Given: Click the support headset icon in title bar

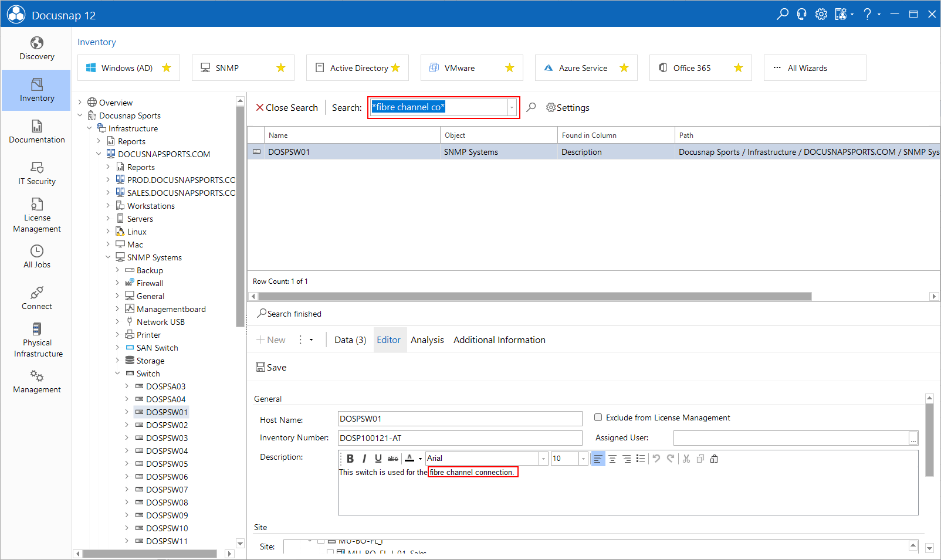Looking at the screenshot, I should pos(802,14).
